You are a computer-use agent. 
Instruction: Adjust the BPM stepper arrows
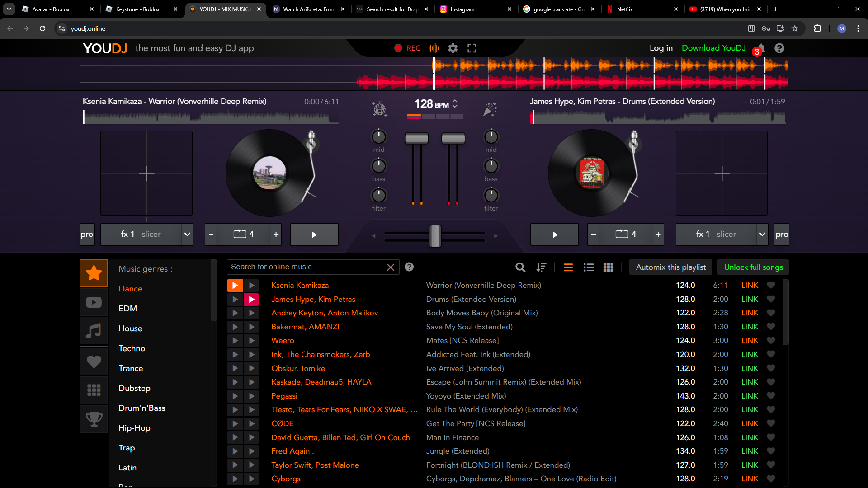tap(455, 104)
